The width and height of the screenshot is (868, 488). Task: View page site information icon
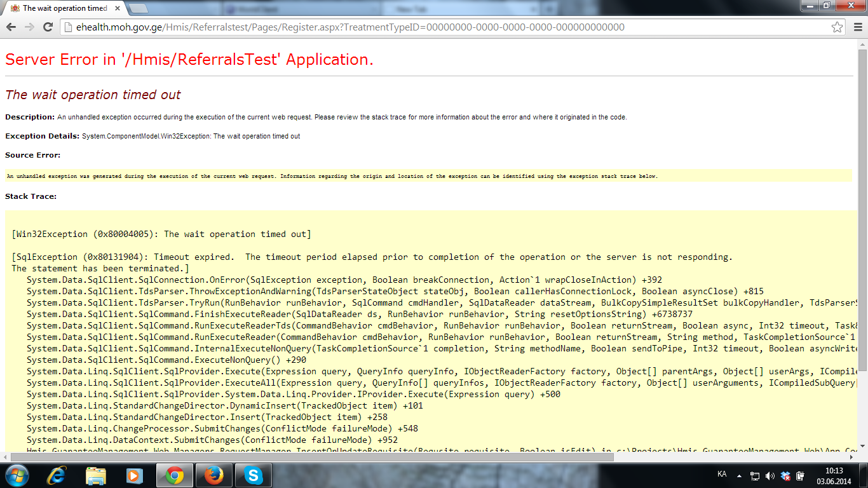69,27
